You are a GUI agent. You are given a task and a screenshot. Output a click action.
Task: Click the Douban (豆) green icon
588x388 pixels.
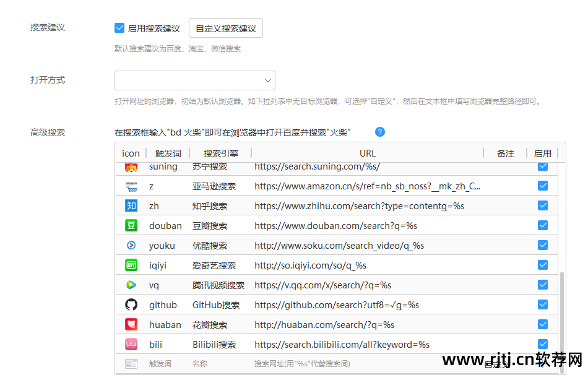[131, 225]
